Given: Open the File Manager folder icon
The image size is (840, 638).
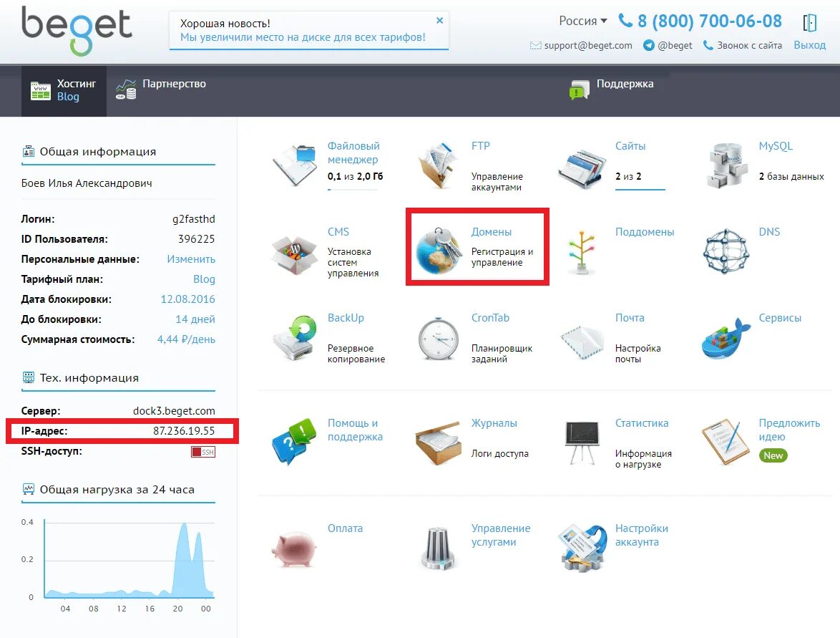Looking at the screenshot, I should pos(294,165).
